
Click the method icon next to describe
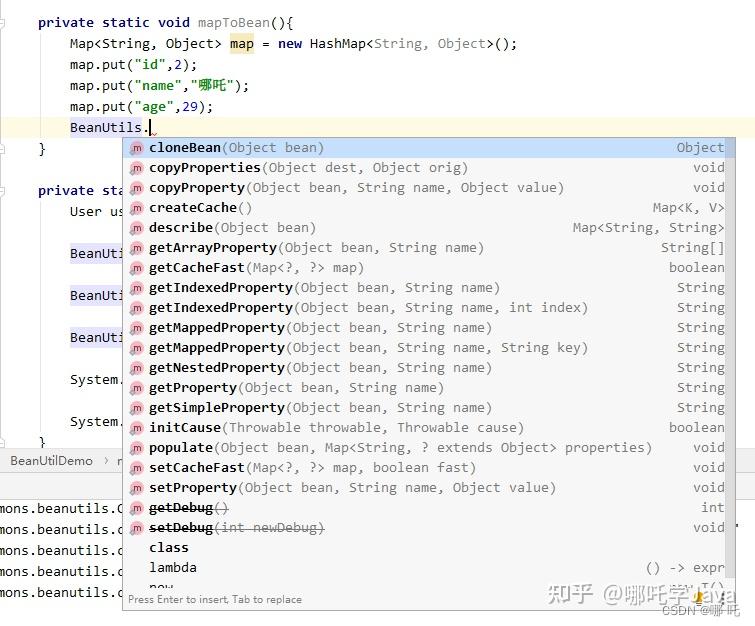[x=137, y=228]
